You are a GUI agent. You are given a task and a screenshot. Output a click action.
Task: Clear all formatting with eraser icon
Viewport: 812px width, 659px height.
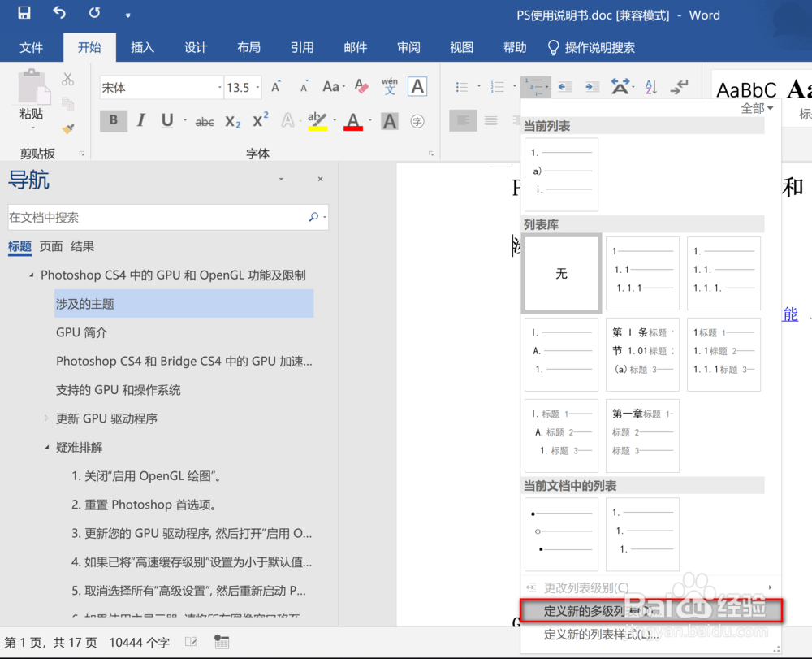[361, 86]
